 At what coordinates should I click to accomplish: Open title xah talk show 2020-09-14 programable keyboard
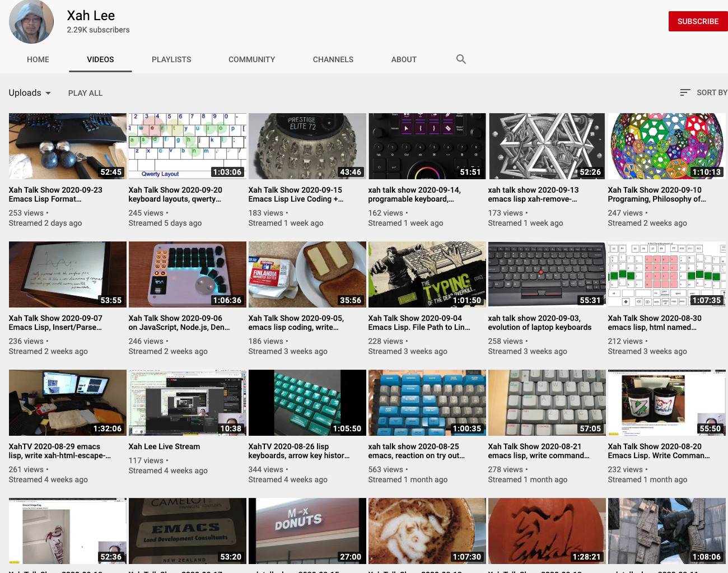pos(414,194)
